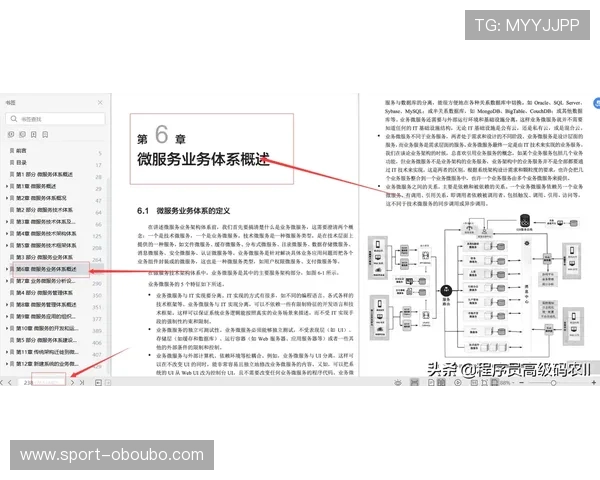Viewport: 600px width, 480px height.
Task: Close the bookmarks (书签) panel
Action: click(100, 103)
